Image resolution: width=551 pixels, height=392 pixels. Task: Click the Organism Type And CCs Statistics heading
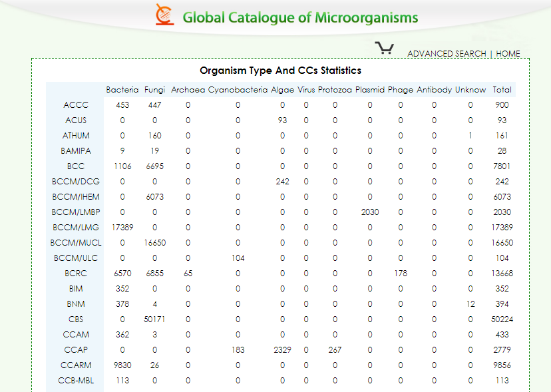pyautogui.click(x=280, y=71)
